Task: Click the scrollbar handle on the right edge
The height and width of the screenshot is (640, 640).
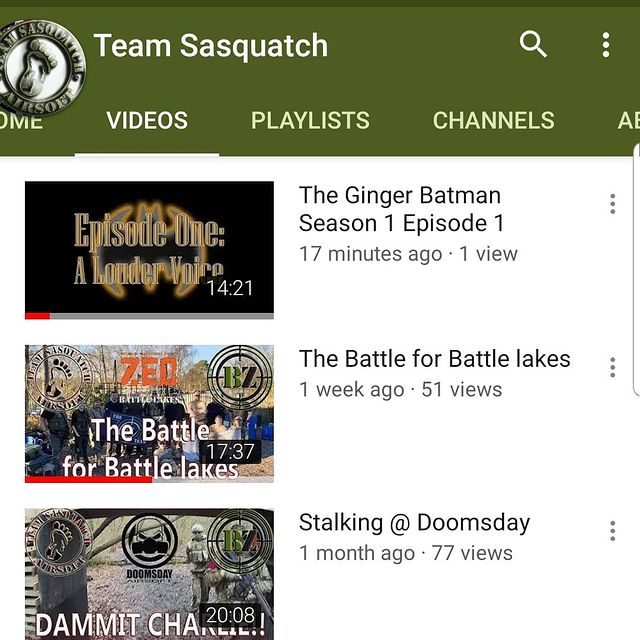Action: point(636,269)
